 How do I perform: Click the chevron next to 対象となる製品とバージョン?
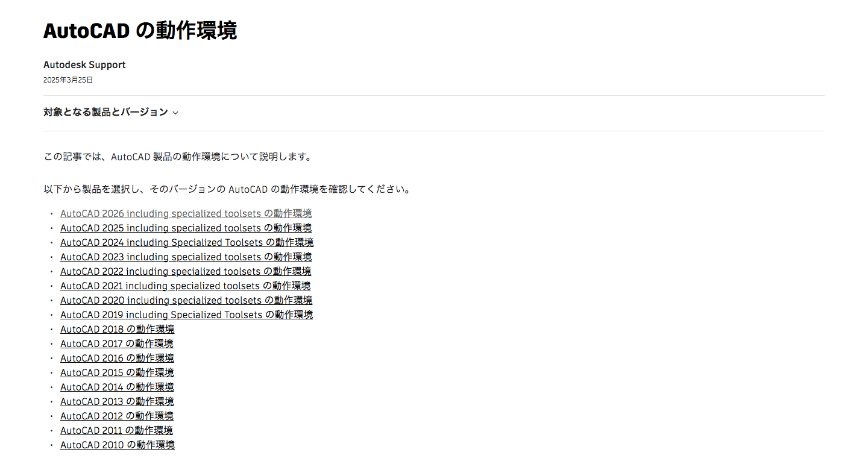click(x=175, y=113)
